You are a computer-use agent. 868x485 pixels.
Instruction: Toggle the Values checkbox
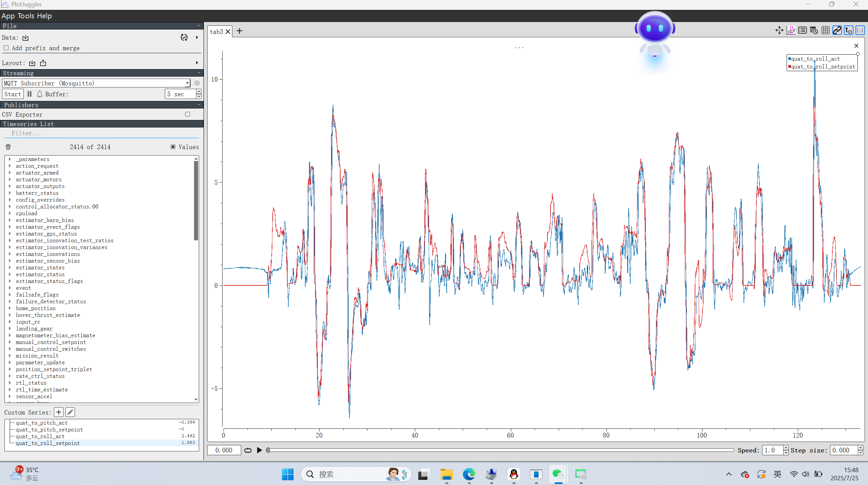coord(173,147)
